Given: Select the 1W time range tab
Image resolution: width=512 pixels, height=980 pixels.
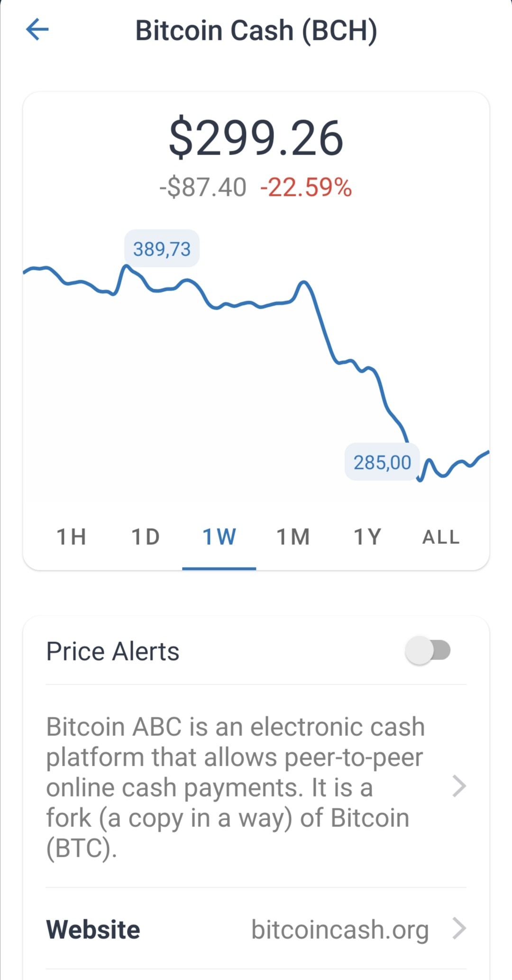Looking at the screenshot, I should pos(219,537).
